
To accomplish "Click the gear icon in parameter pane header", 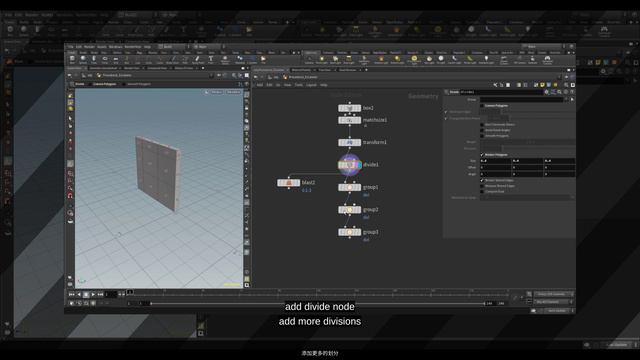I will pos(547,92).
